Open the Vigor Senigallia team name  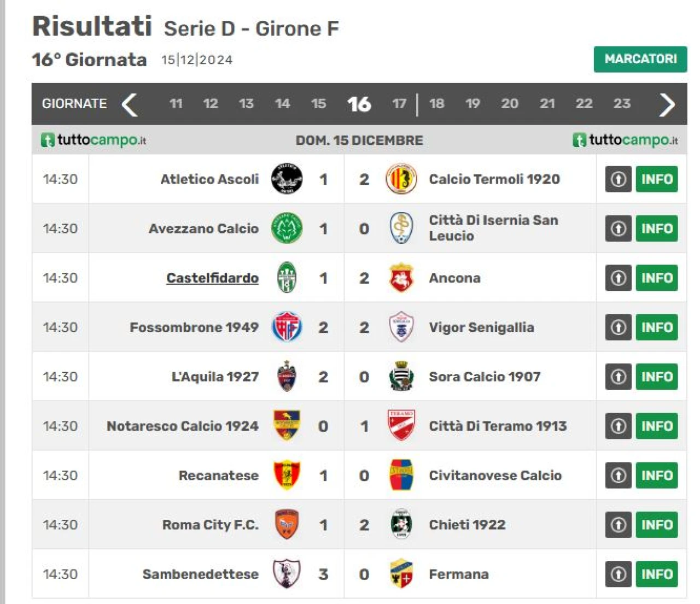coord(481,327)
